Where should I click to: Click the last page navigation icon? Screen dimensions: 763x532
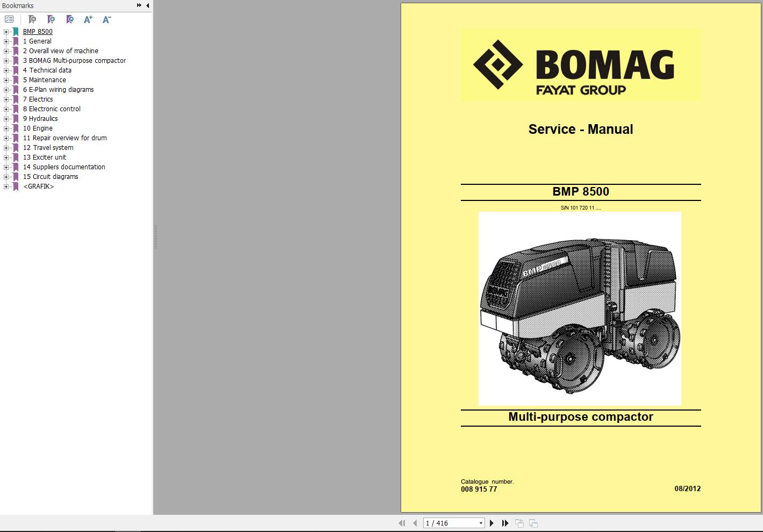pyautogui.click(x=504, y=522)
